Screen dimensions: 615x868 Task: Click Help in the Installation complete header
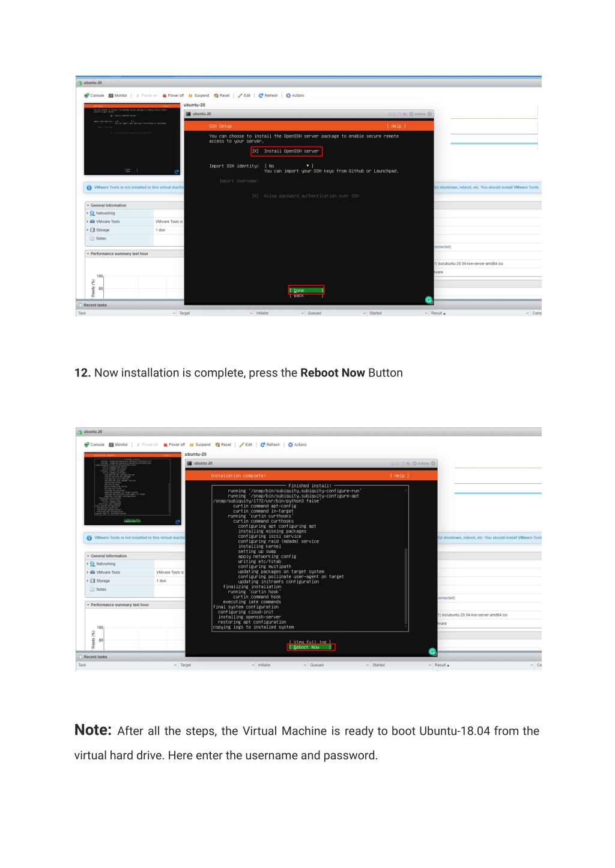pos(399,475)
